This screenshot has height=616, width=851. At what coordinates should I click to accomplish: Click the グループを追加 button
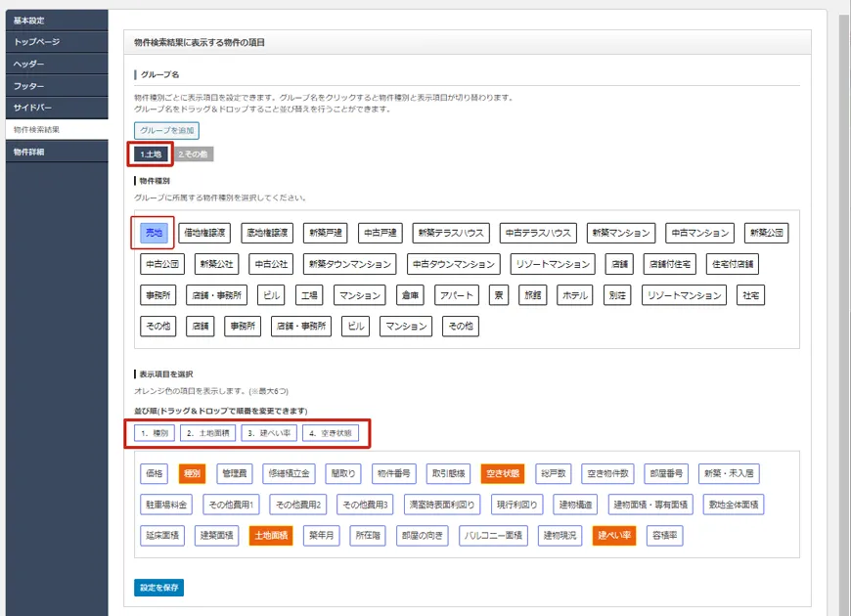166,130
